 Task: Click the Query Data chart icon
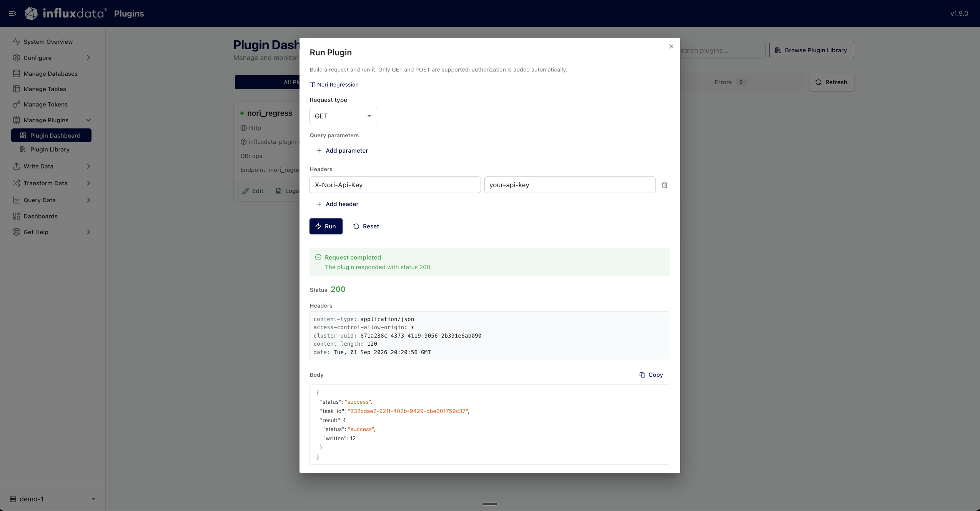tap(16, 200)
